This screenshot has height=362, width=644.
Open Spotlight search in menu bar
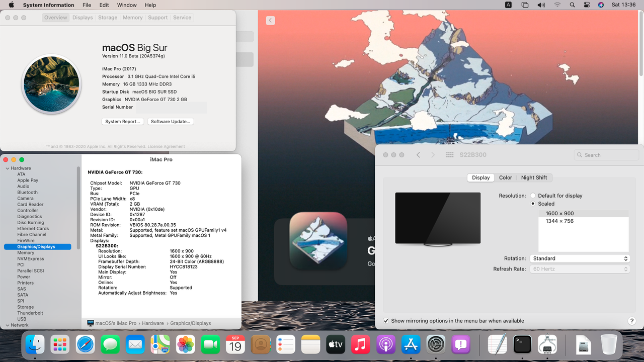tap(572, 5)
